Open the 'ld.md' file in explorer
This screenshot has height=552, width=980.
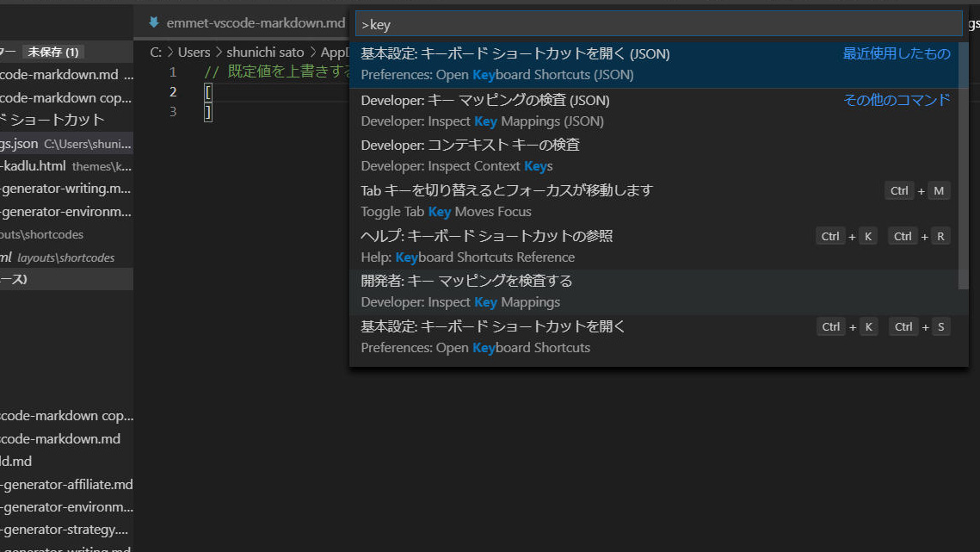66,462
